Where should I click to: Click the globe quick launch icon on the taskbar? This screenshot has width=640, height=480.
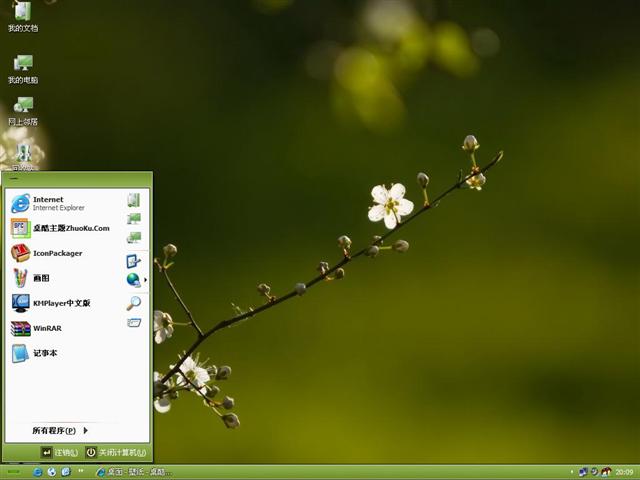(x=51, y=472)
